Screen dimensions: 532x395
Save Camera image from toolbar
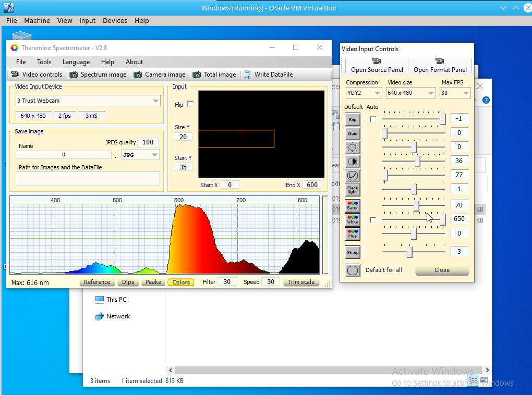click(160, 74)
